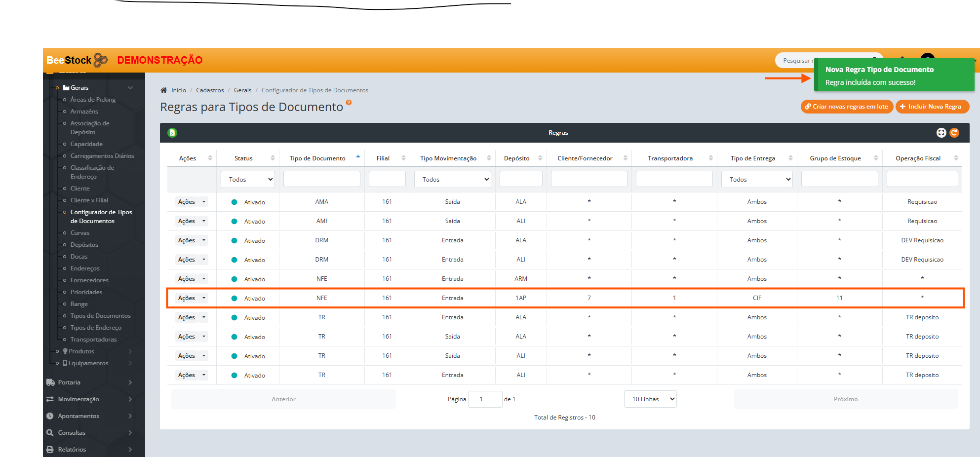Click the orange help icon beside page title
This screenshot has width=980, height=457.
349,103
